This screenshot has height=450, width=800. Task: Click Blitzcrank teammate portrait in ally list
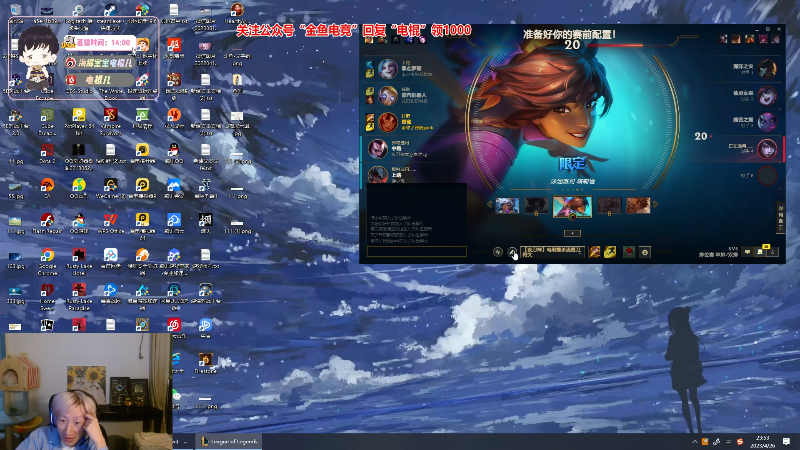pyautogui.click(x=388, y=95)
